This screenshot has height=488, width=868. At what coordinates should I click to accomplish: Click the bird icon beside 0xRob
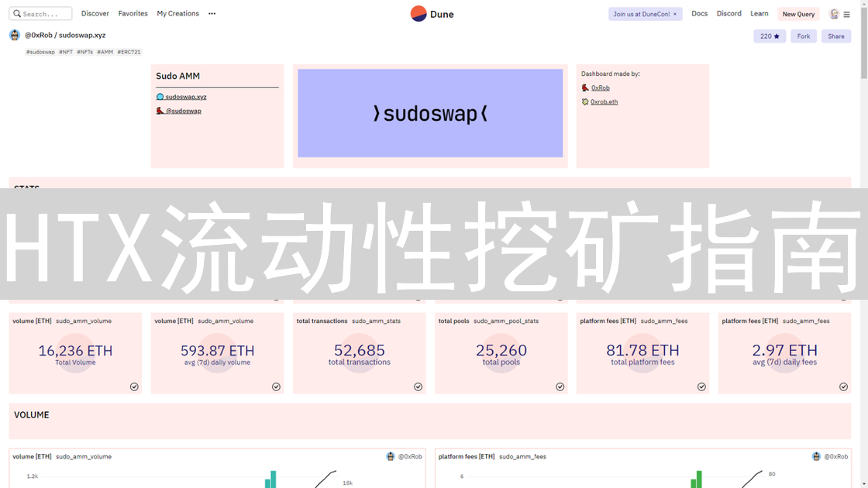coord(585,88)
